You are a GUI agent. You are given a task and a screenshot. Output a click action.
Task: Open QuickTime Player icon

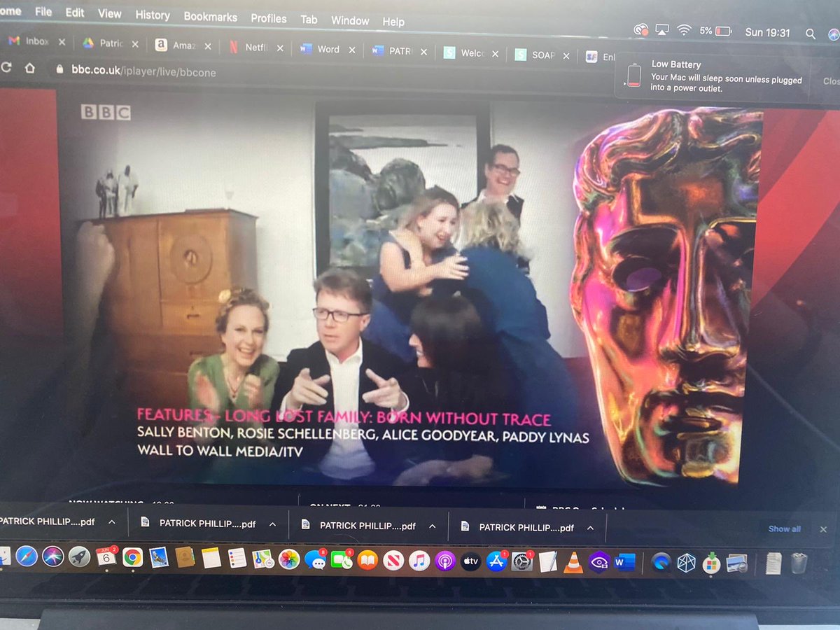click(661, 562)
